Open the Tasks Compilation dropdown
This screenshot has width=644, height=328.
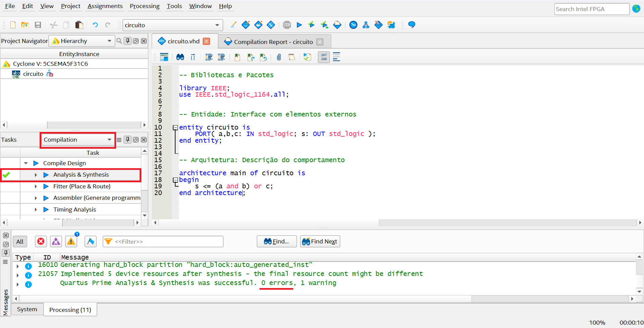[78, 140]
